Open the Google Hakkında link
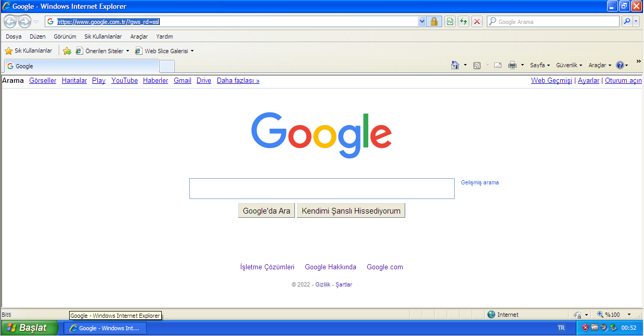Screen dimensions: 644x336 point(331,267)
